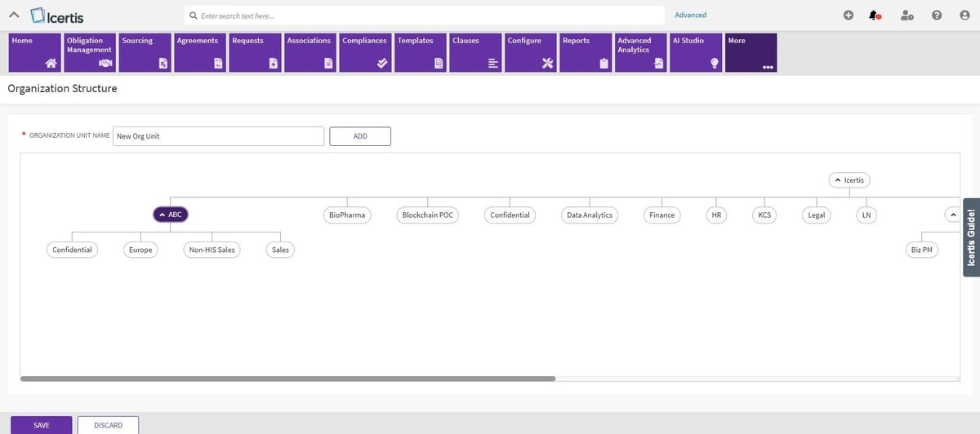The image size is (980, 434).
Task: Select the KCS node
Action: [764, 215]
